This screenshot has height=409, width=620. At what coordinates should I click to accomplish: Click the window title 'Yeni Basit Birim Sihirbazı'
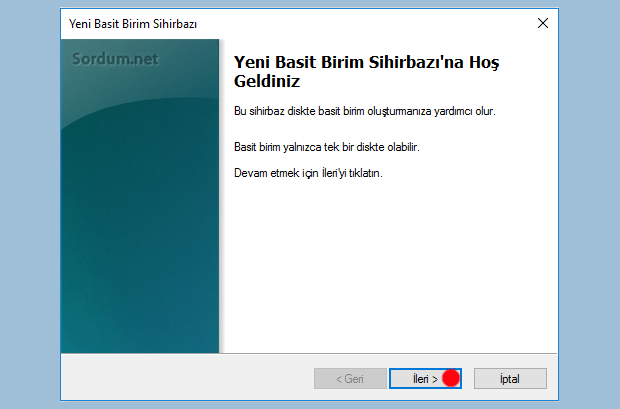coord(133,24)
